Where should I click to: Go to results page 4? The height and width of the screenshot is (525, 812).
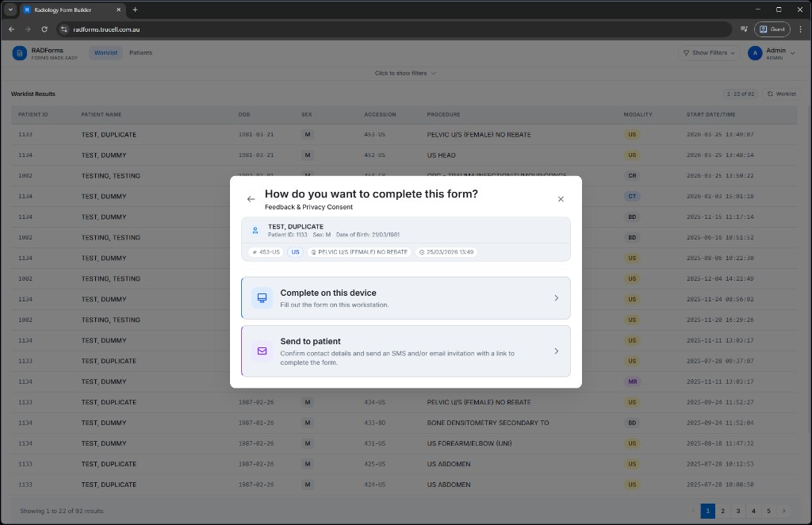pos(753,511)
